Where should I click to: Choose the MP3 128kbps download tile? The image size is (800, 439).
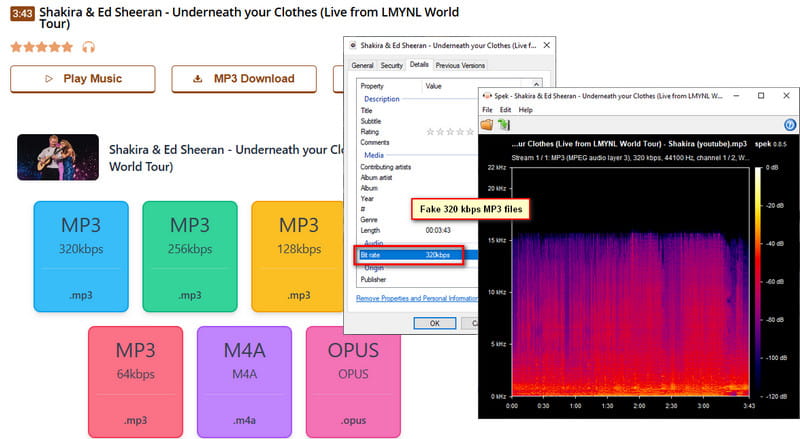click(x=297, y=256)
